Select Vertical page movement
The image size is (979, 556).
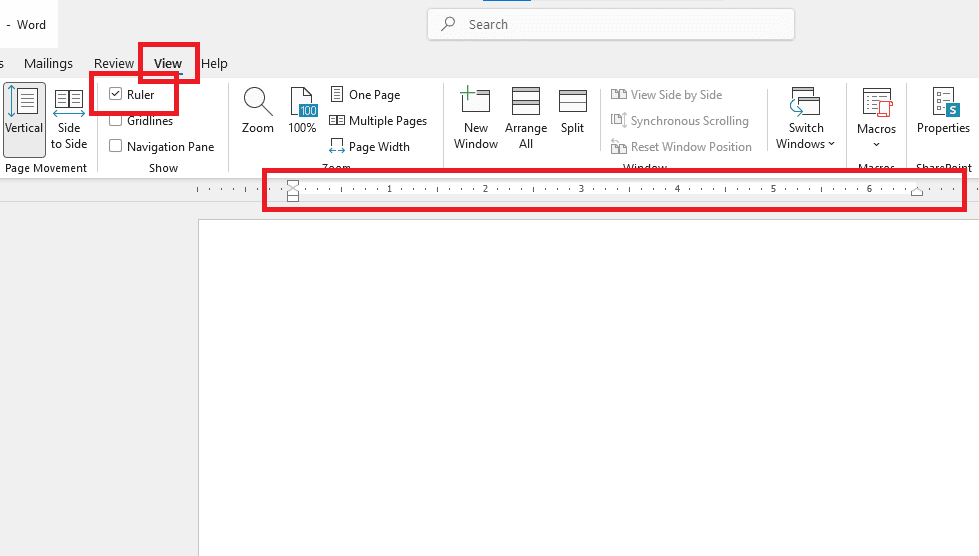[24, 119]
